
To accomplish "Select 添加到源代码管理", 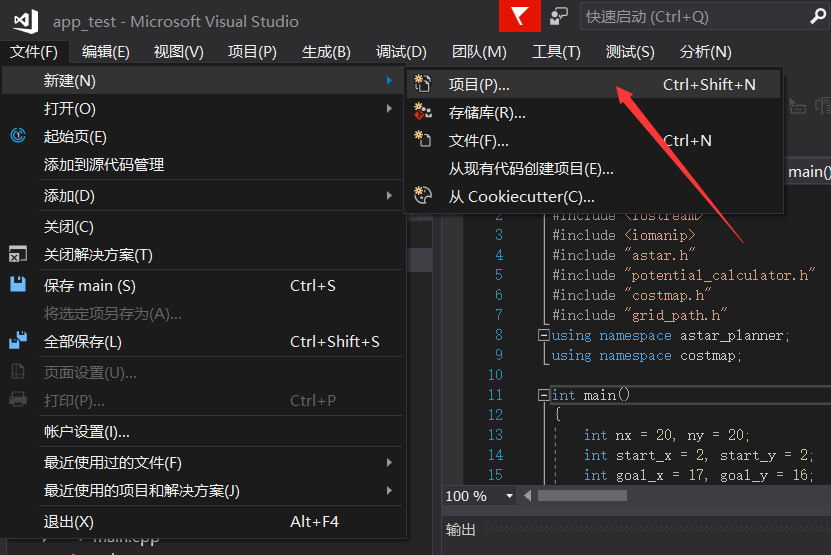I will tap(202, 165).
